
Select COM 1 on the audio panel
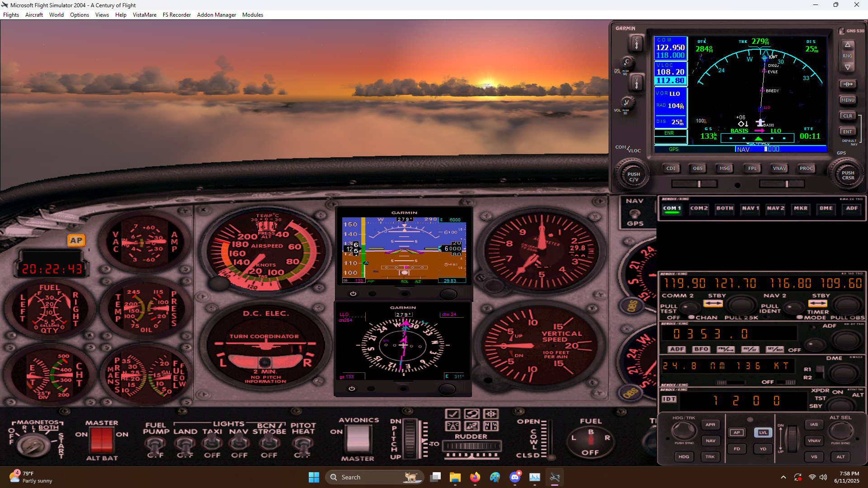tap(672, 209)
